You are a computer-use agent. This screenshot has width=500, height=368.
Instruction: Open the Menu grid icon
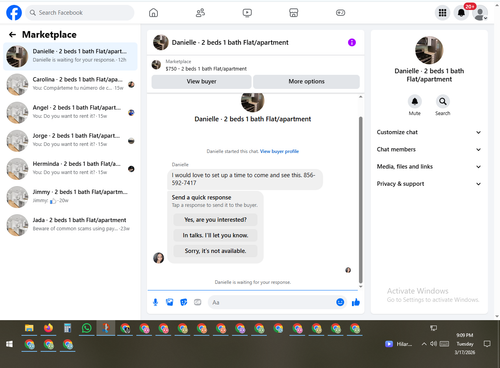442,13
